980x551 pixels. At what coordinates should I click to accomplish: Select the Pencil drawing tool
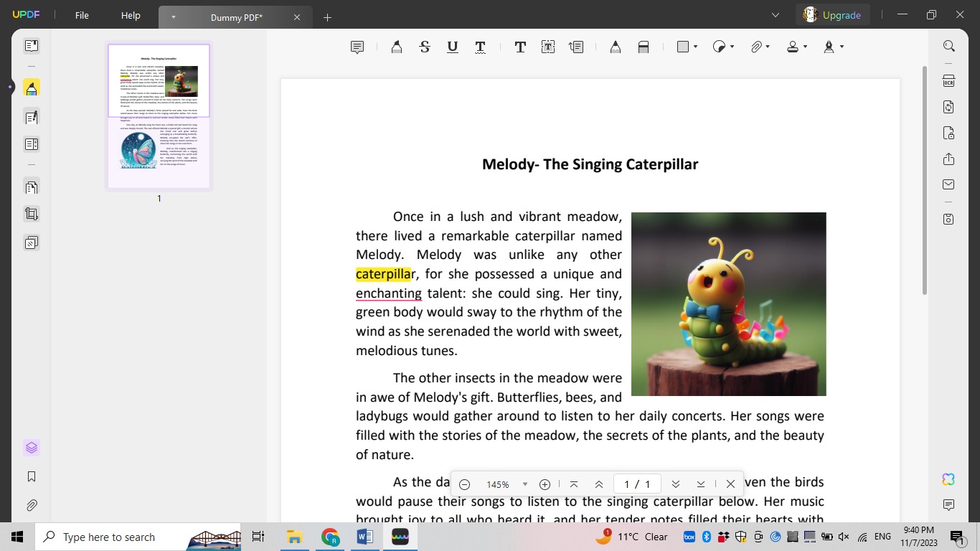point(615,46)
